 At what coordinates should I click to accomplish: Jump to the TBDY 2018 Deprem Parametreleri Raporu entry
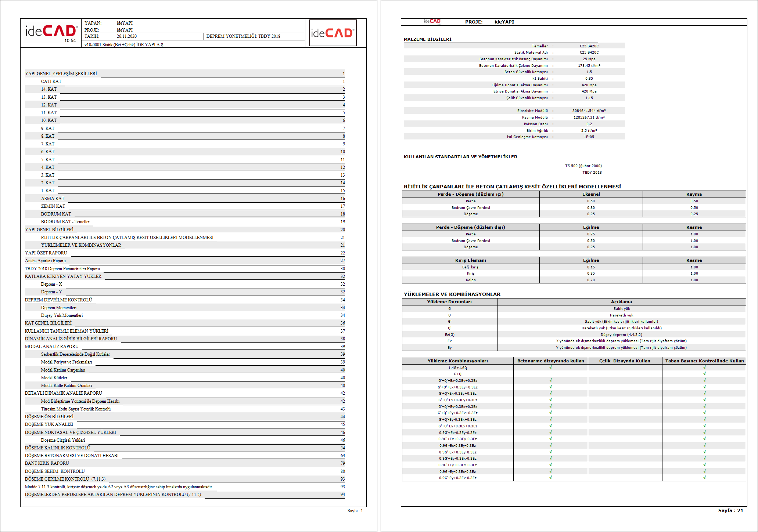(x=62, y=269)
